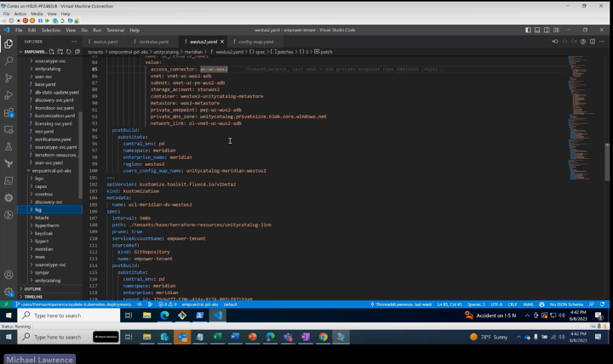Close the westus2.yaml tab
This screenshot has width=613, height=364.
tap(222, 42)
